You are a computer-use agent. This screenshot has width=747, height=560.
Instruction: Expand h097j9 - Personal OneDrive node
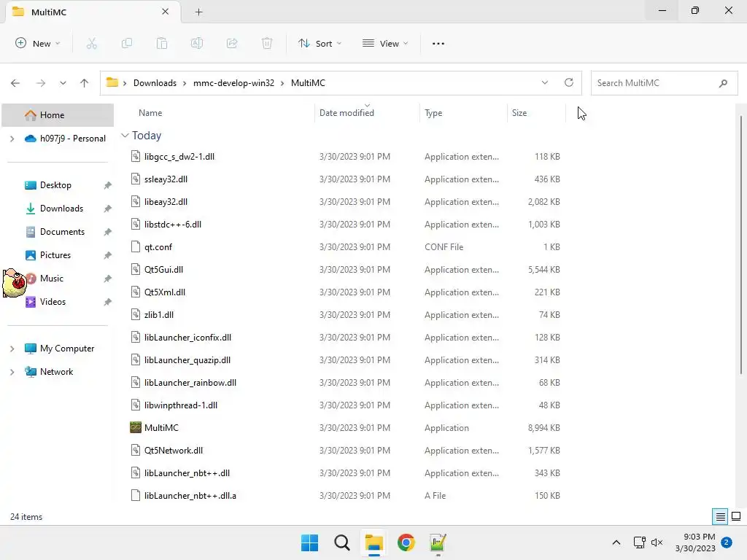coord(12,139)
